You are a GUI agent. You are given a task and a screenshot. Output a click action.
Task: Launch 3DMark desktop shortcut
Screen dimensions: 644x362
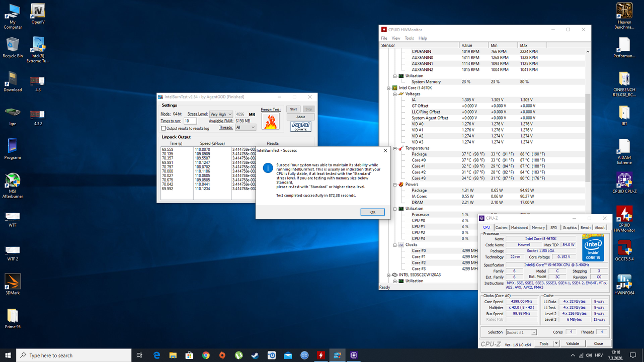[x=13, y=284]
